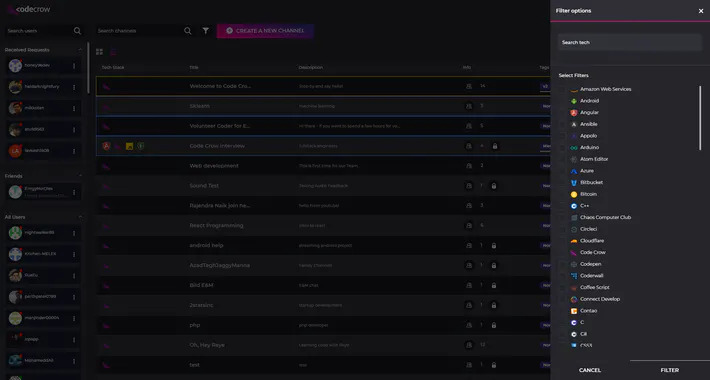Click the lock icon on Sound Test row
Viewport: 710px width, 380px height.
click(x=494, y=186)
